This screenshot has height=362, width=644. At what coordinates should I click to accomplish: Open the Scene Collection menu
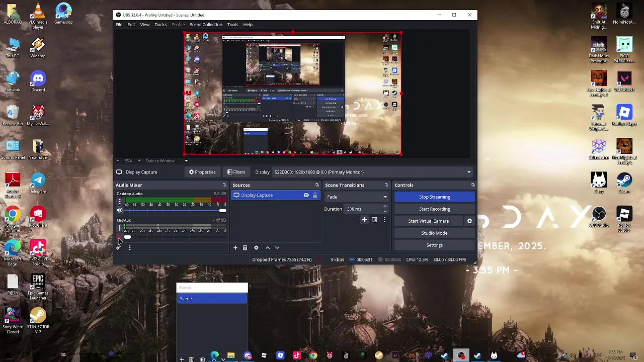[x=206, y=25]
